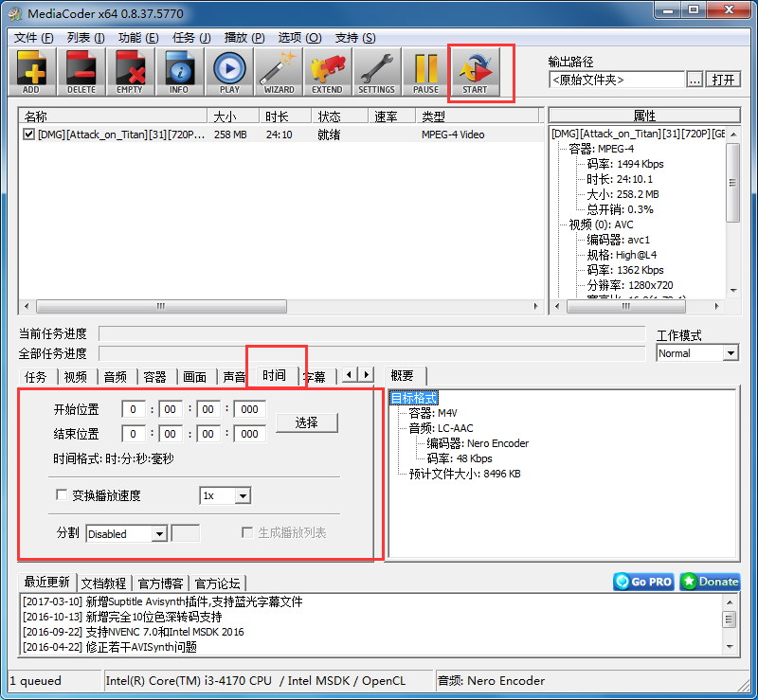Click the 选择 button to pick time range

tap(307, 422)
